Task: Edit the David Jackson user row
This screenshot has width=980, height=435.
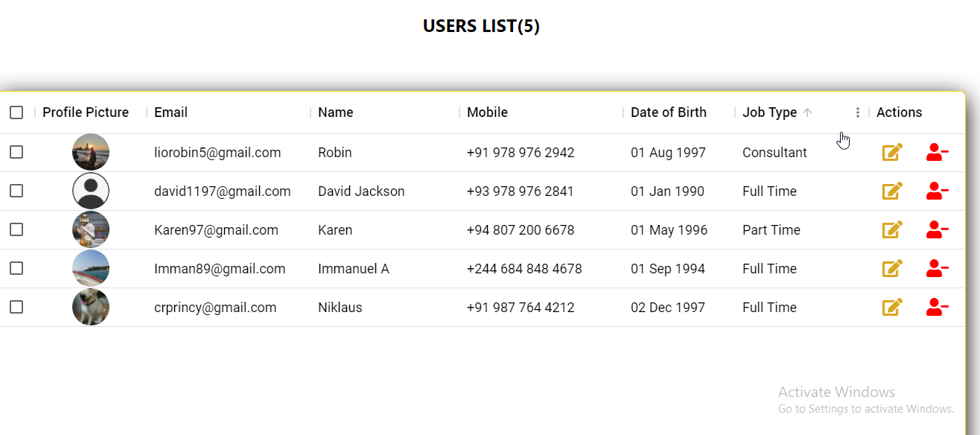Action: (x=892, y=191)
